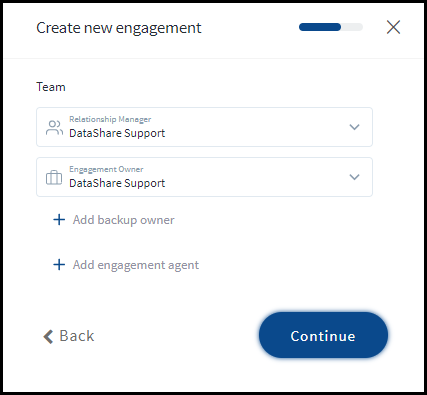The height and width of the screenshot is (395, 427).
Task: Open the Engagement Owner dropdown field
Action: click(204, 177)
